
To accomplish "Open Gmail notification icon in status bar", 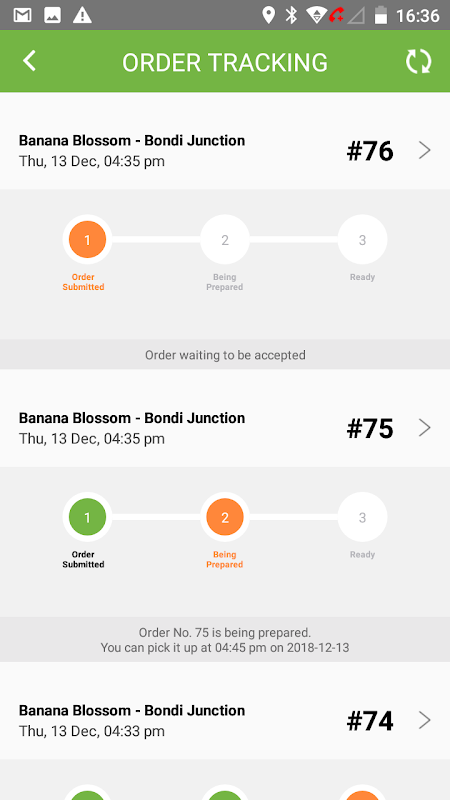I will coord(22,15).
